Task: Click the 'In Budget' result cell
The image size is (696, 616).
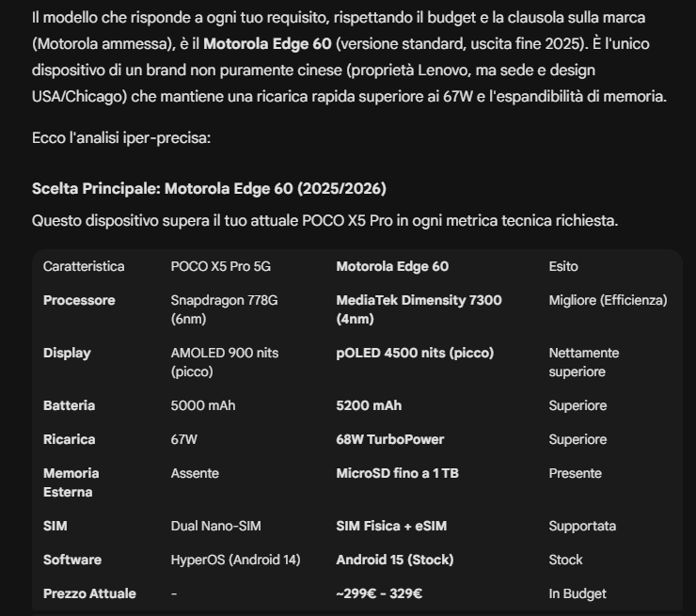Action: point(577,593)
